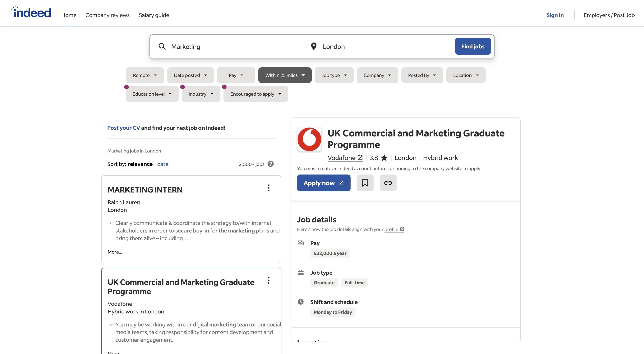The width and height of the screenshot is (644, 354).
Task: Click the jobs count help question icon
Action: click(270, 164)
